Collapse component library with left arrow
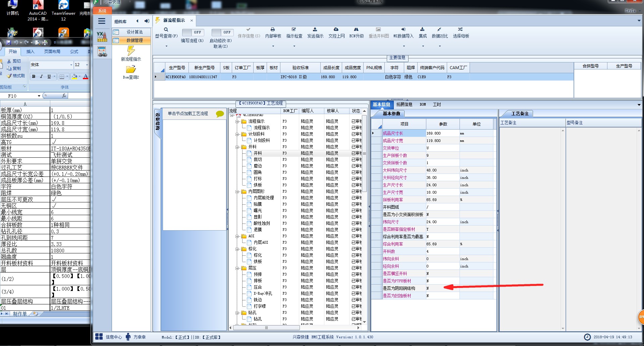Viewport: 644px width, 346px height. (x=137, y=21)
